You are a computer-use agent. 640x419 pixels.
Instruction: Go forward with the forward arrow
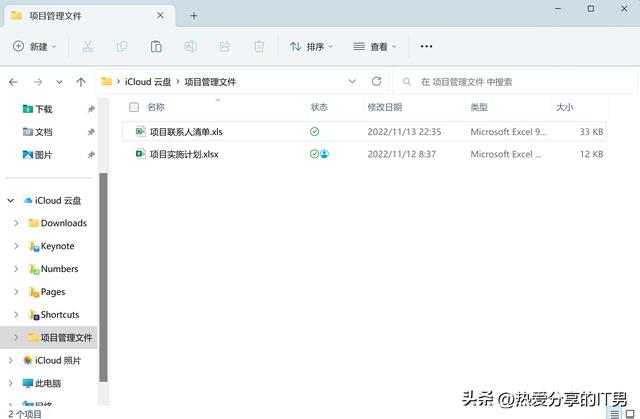click(x=38, y=82)
